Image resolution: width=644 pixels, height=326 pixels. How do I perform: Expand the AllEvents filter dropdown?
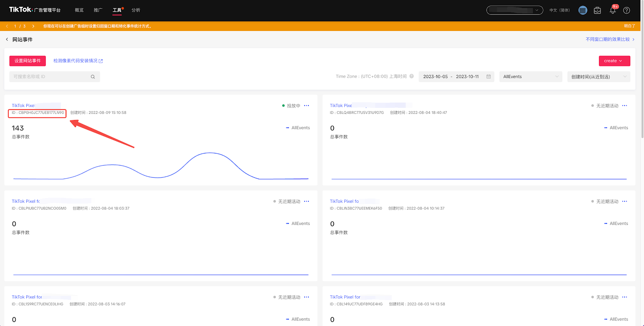point(531,76)
